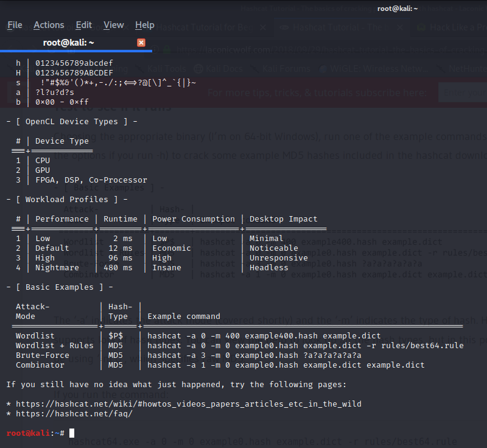Open the File menu
The image size is (487, 448).
click(15, 25)
